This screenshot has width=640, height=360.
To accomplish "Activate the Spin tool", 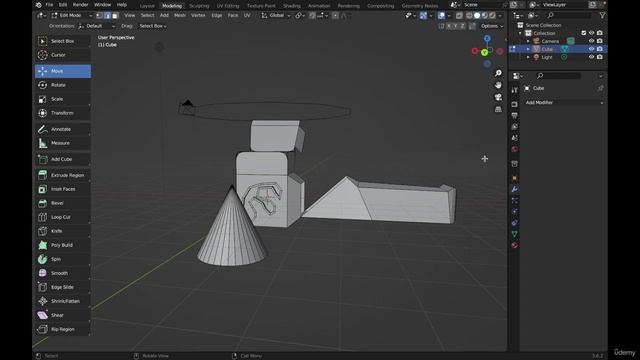I will (63, 259).
